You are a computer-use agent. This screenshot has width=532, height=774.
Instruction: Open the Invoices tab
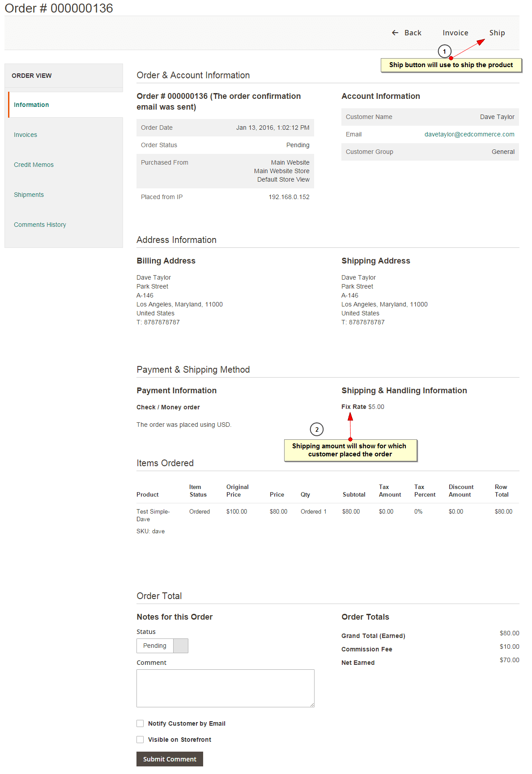pyautogui.click(x=26, y=135)
